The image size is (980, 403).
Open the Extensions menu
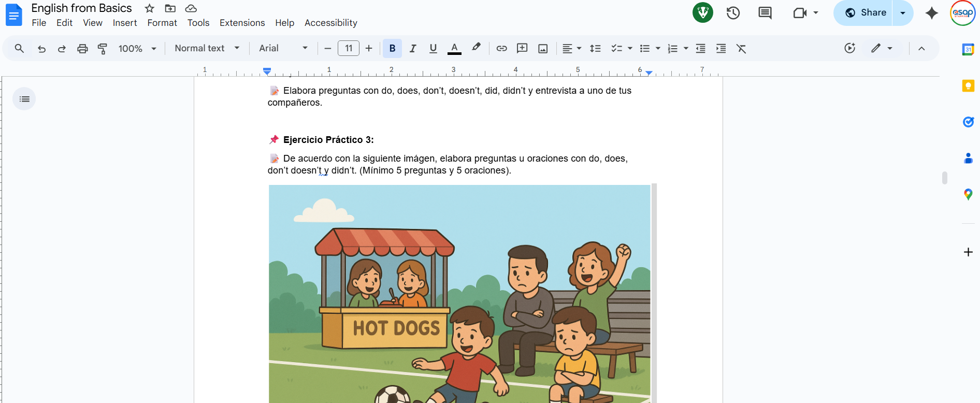tap(242, 23)
